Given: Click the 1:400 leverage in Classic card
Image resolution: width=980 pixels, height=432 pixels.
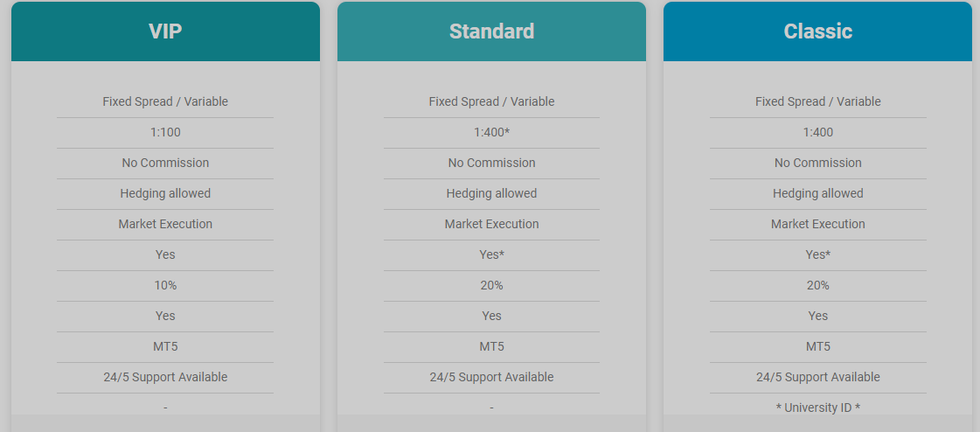Looking at the screenshot, I should pyautogui.click(x=817, y=133).
